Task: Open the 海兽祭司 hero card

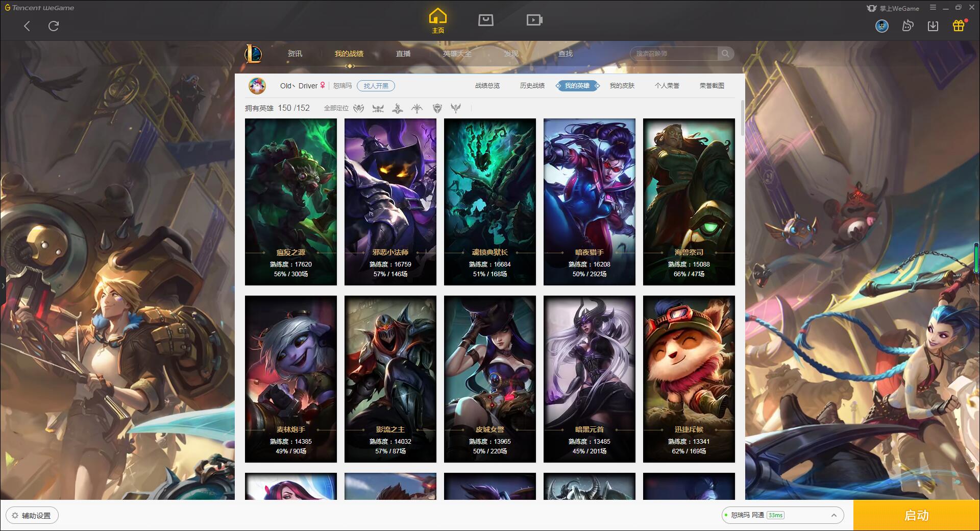Action: (x=689, y=202)
